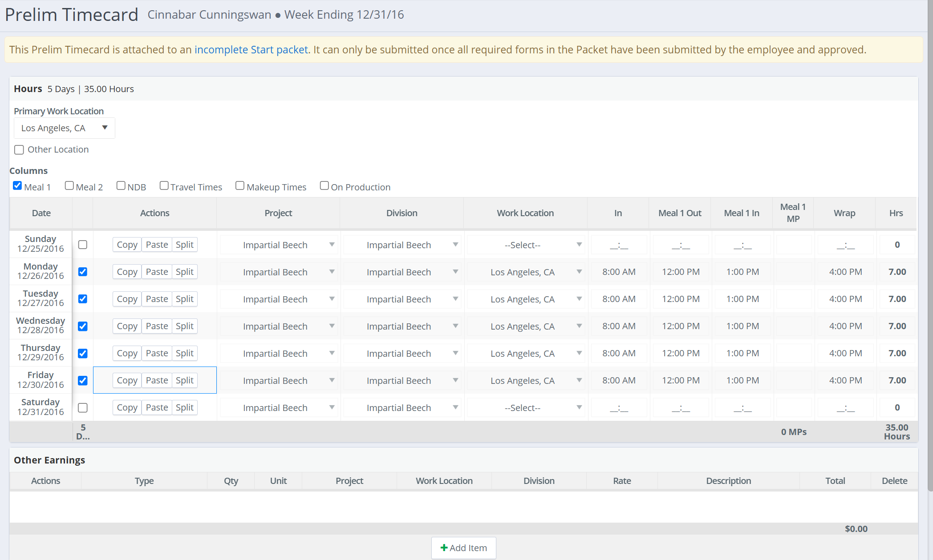
Task: Open Monday's Division dropdown
Action: click(402, 272)
